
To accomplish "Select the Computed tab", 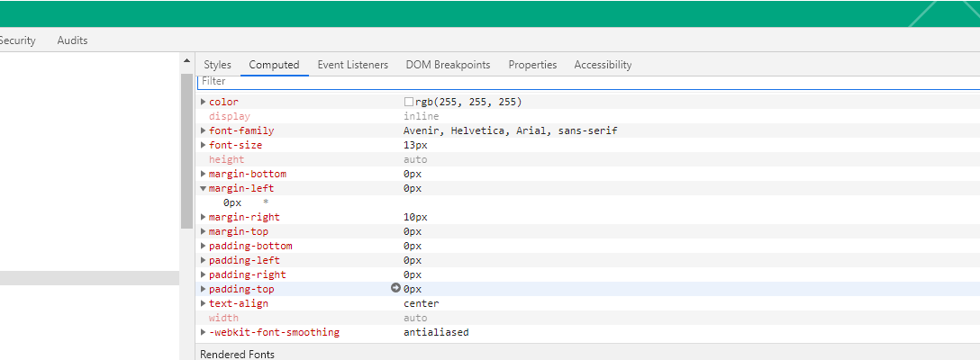I will click(274, 65).
